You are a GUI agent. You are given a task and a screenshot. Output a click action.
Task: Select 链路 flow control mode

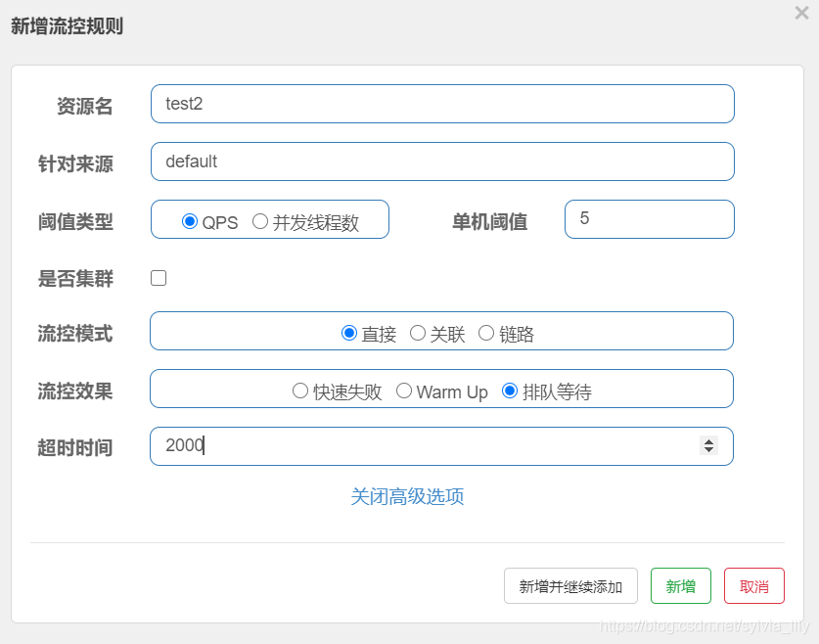[485, 333]
